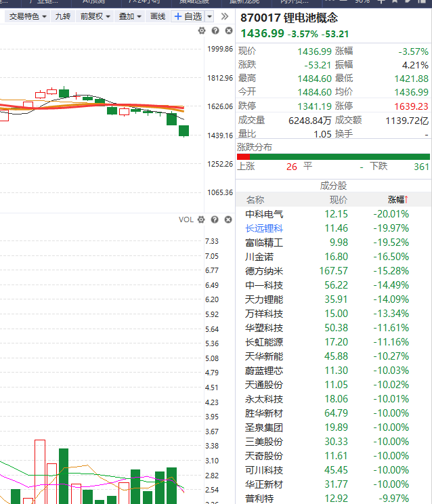Image resolution: width=432 pixels, height=504 pixels.
Task: Select 川金诺 row
Action: click(x=333, y=257)
